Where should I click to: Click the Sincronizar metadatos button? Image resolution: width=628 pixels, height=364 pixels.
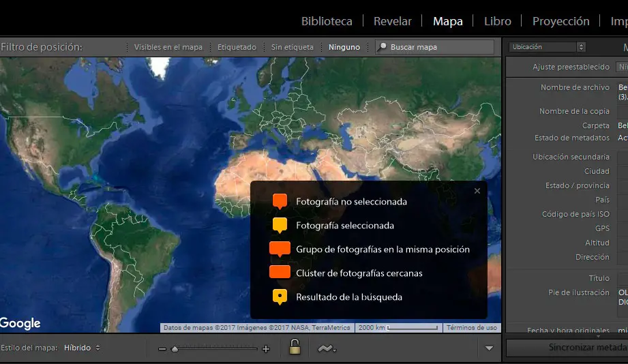pyautogui.click(x=567, y=348)
